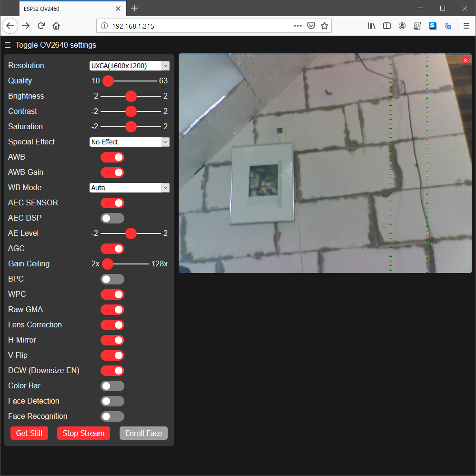Turn off AWB Gain switch

[112, 172]
